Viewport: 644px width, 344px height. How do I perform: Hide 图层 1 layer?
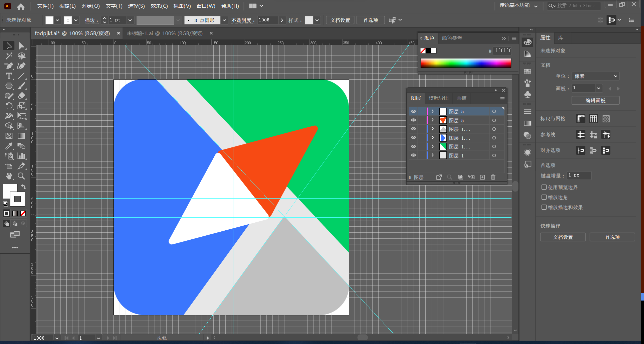tap(413, 155)
